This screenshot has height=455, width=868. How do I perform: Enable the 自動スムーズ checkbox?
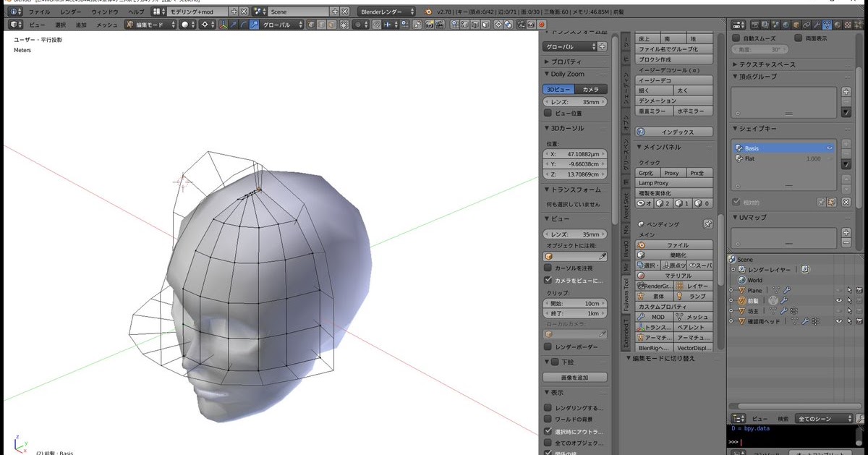[x=736, y=38]
